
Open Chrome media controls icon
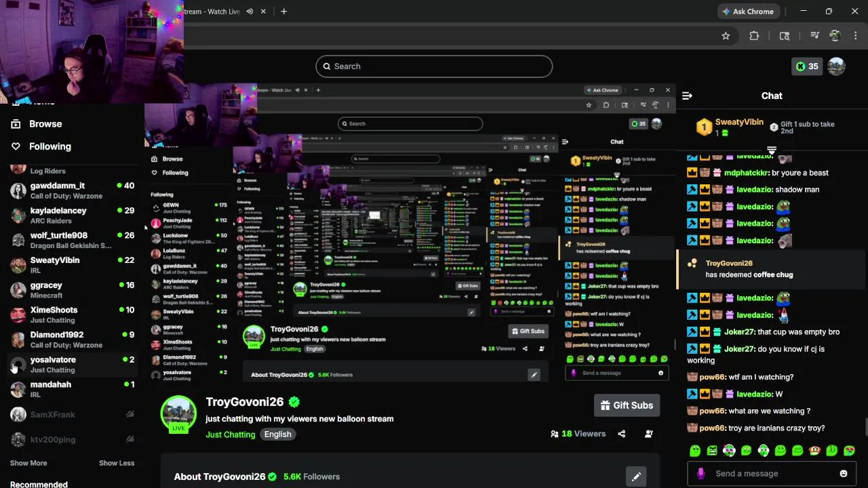click(814, 36)
